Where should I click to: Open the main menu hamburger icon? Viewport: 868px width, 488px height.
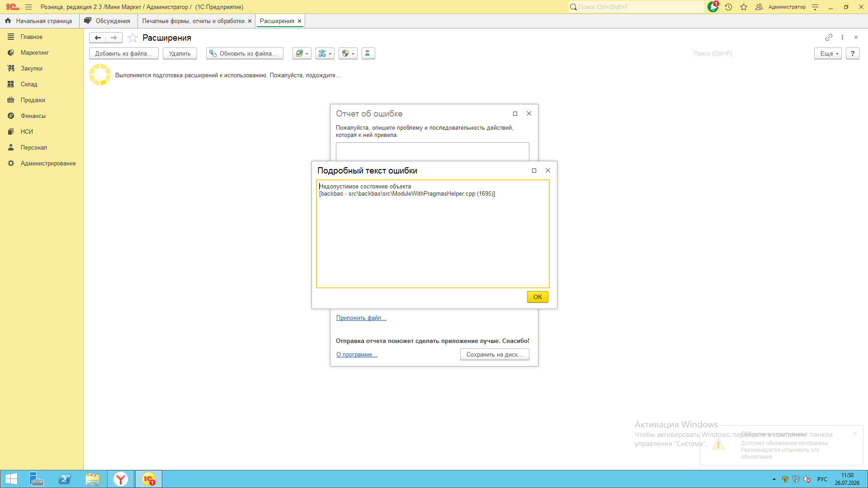click(x=28, y=7)
